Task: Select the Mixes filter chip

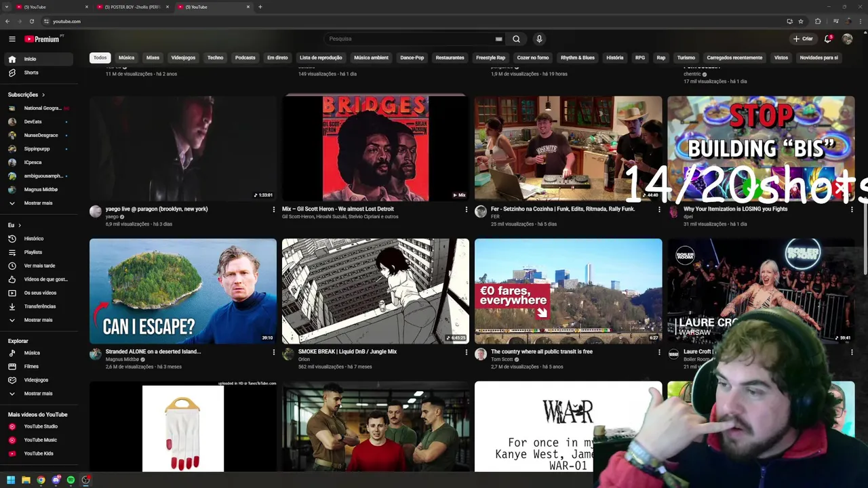Action: click(153, 58)
